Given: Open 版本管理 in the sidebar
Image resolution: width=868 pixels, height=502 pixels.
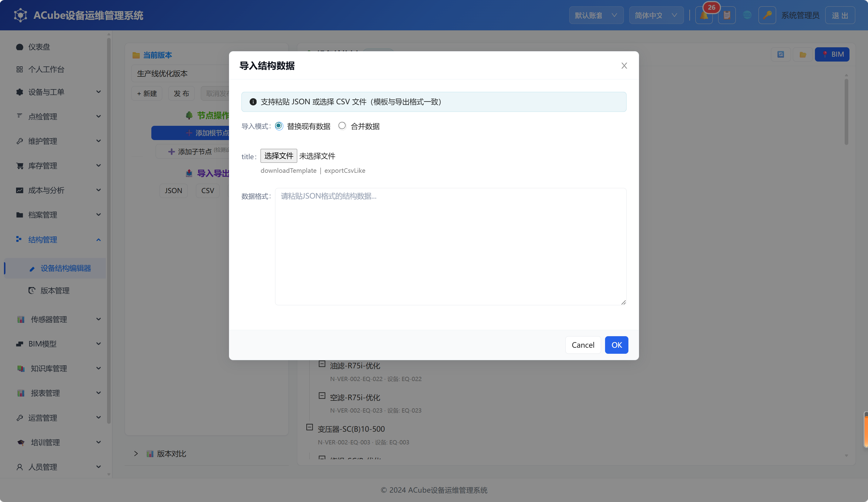Looking at the screenshot, I should 56,291.
